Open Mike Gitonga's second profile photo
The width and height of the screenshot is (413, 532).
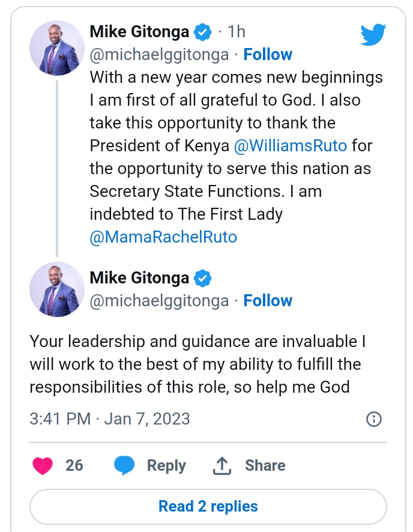point(56,289)
